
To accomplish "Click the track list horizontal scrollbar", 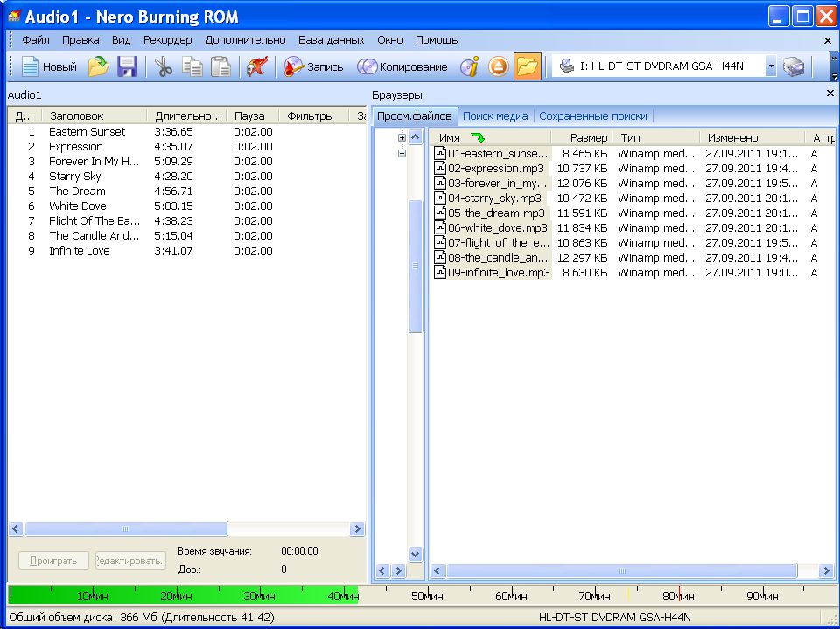I will pos(126,529).
